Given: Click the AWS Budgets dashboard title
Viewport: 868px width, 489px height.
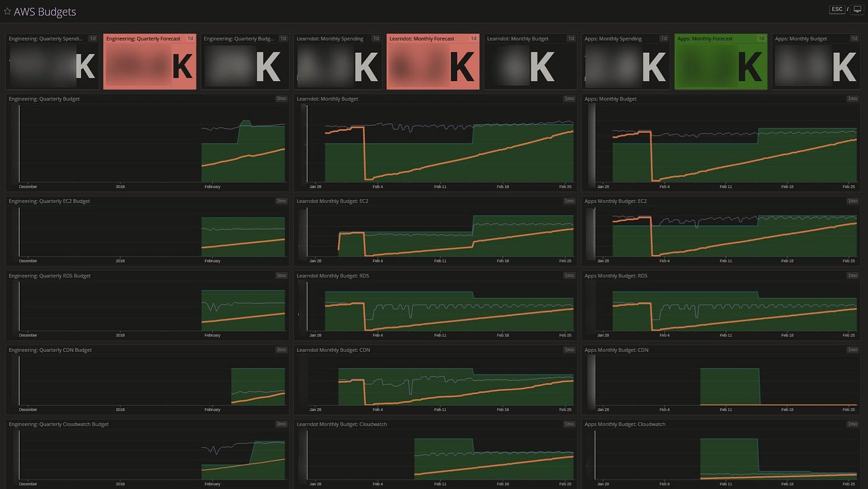Looking at the screenshot, I should (x=45, y=12).
